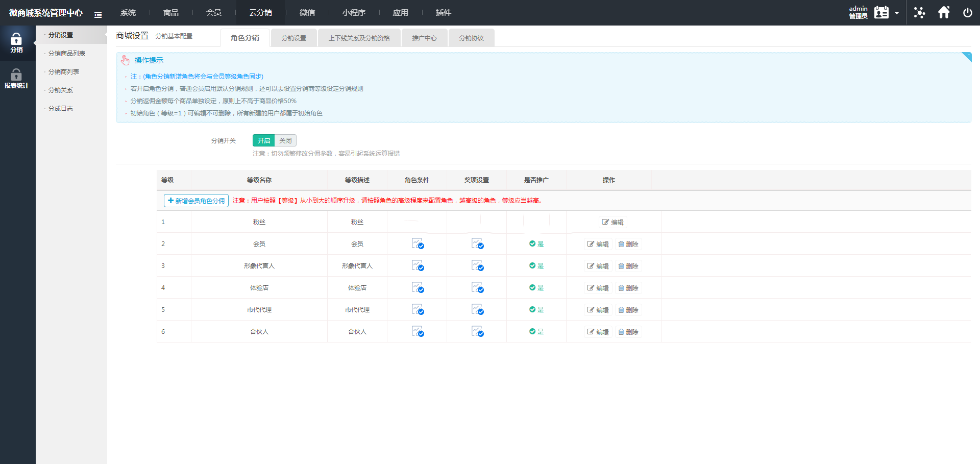Viewport: 980px width, 464px height.
Task: Delete the 合伙人 role row
Action: tap(628, 332)
